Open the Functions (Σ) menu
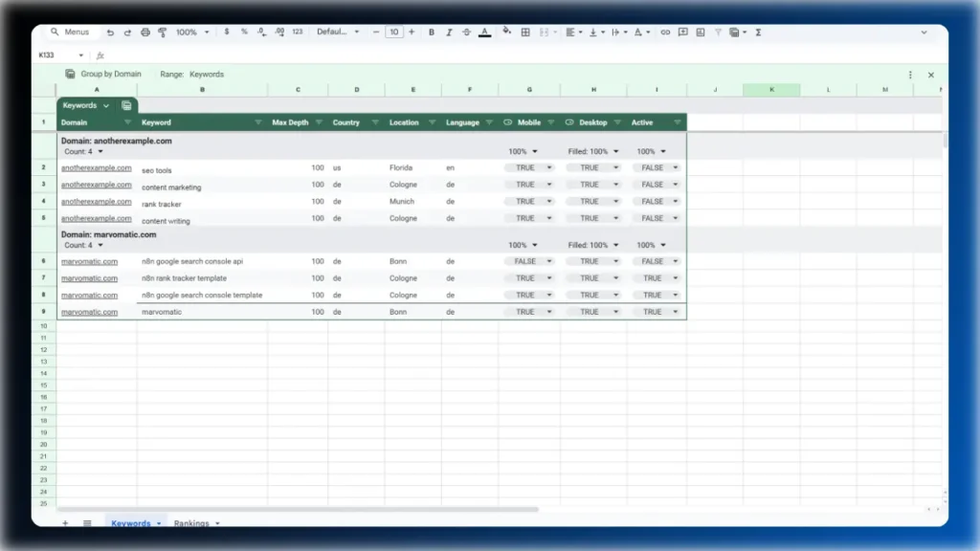Screen dimensions: 980x551 (x=758, y=32)
